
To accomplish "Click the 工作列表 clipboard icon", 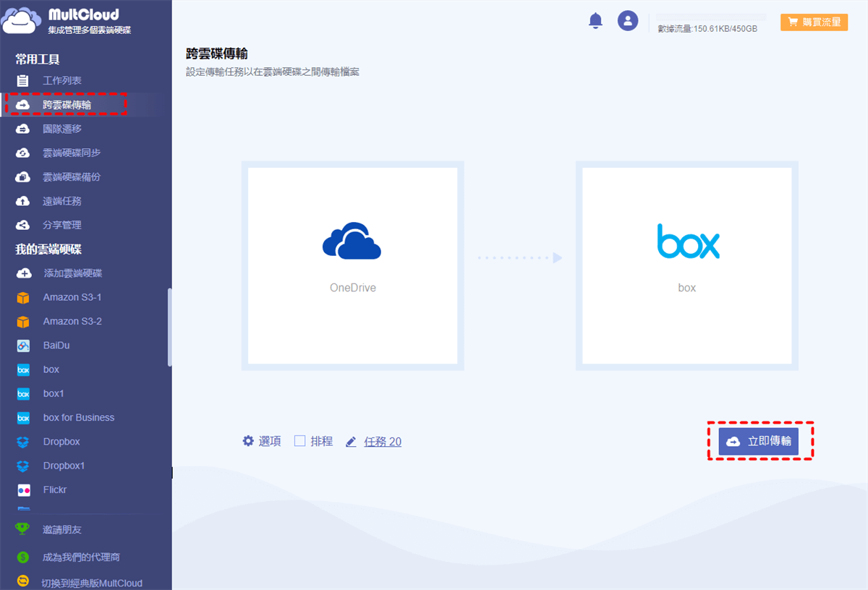I will [23, 80].
